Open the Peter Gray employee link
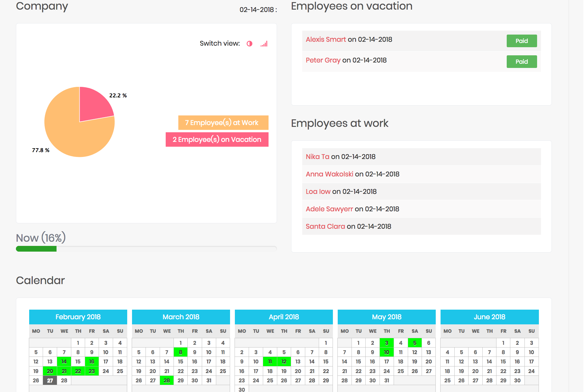584x392 pixels. pyautogui.click(x=323, y=60)
